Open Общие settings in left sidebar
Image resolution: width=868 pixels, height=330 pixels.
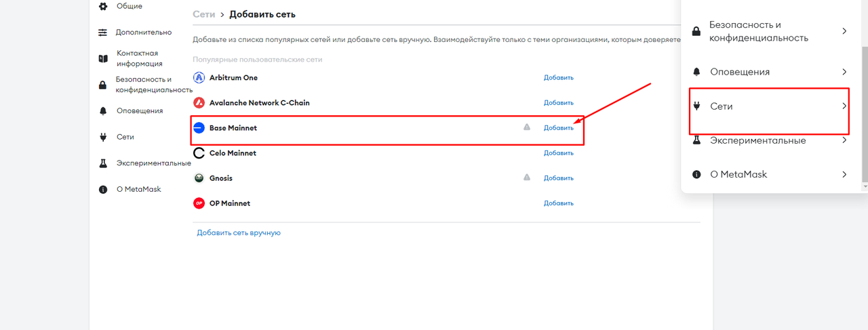tap(129, 6)
